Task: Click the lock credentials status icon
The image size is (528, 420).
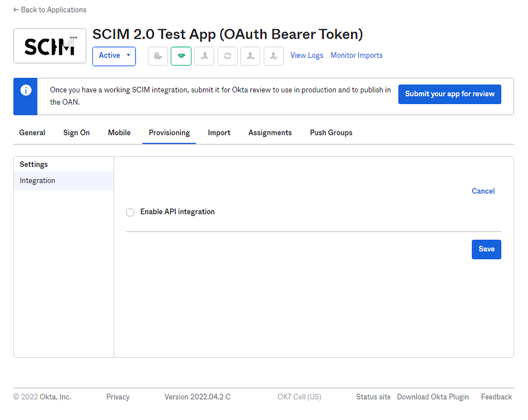Action: click(157, 56)
